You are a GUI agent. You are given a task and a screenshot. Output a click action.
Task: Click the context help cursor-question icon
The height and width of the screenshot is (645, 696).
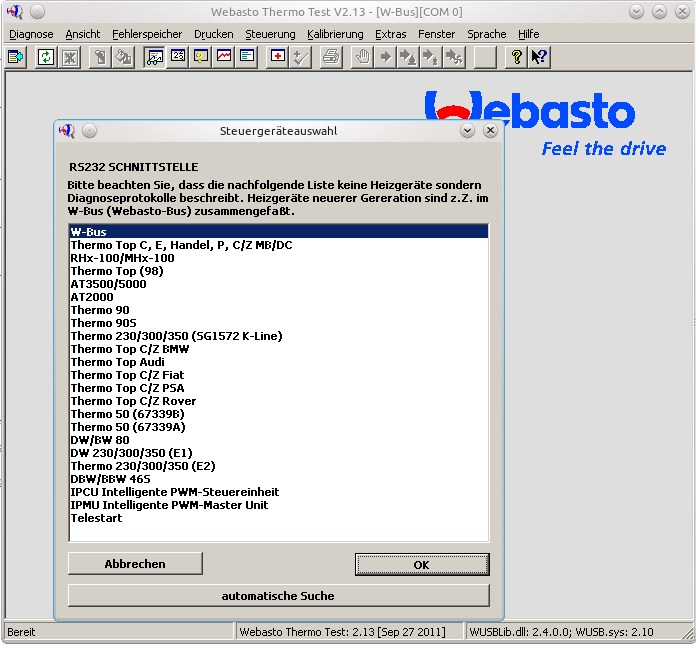[539, 57]
